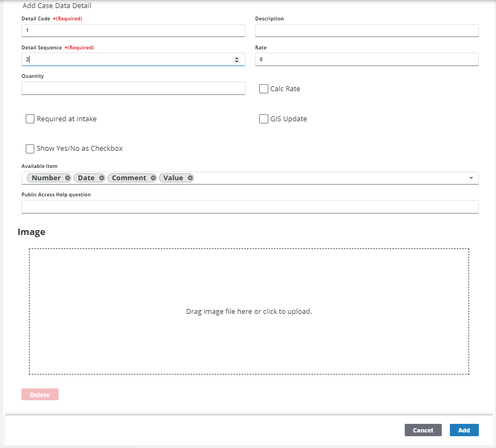This screenshot has width=496, height=448.
Task: Click inside the Detail Sequence number field
Action: [x=123, y=60]
